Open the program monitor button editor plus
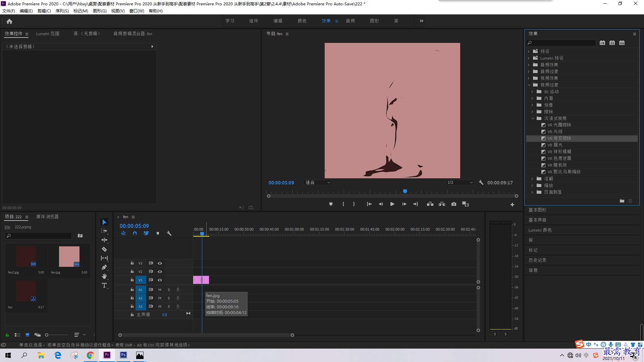 coord(512,204)
